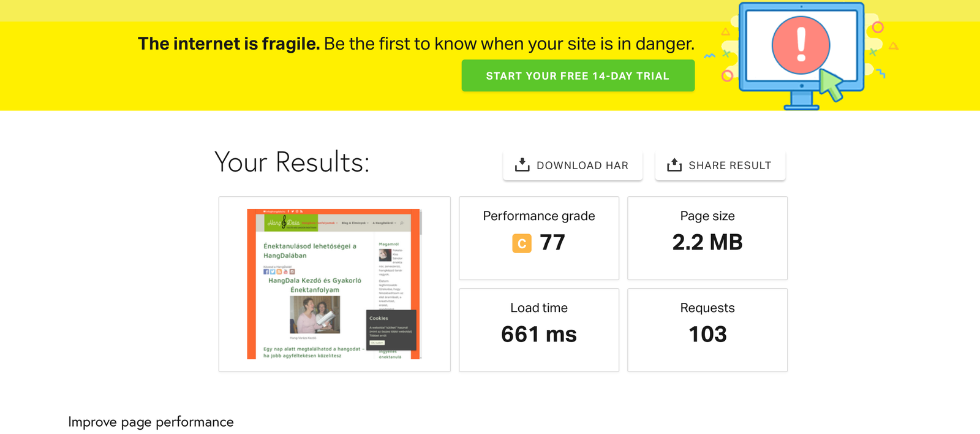
Task: Click the 'Your Results:' heading
Action: click(x=292, y=162)
